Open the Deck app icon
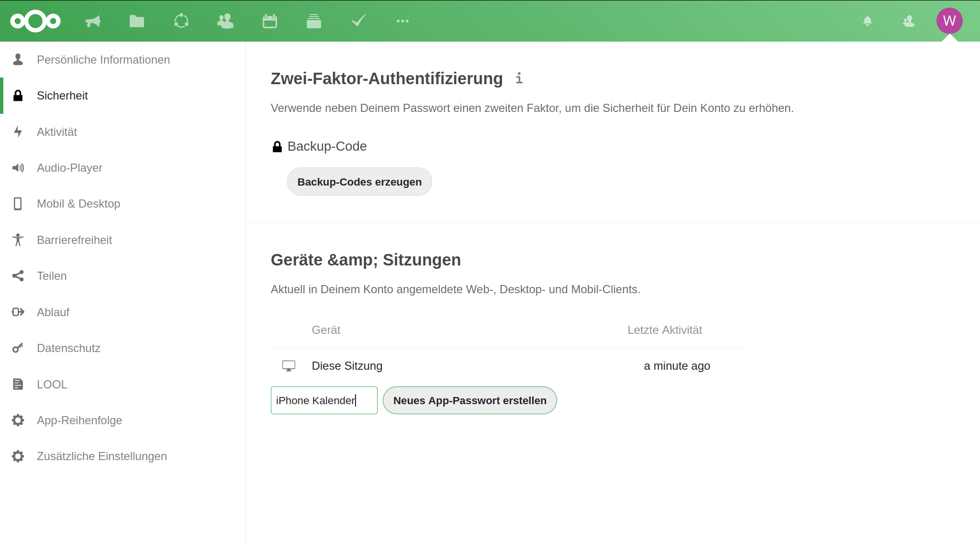Image resolution: width=980 pixels, height=551 pixels. click(314, 21)
